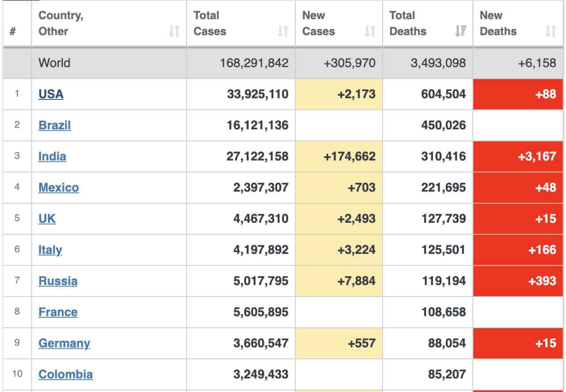Select Germany new cases +557

point(362,343)
